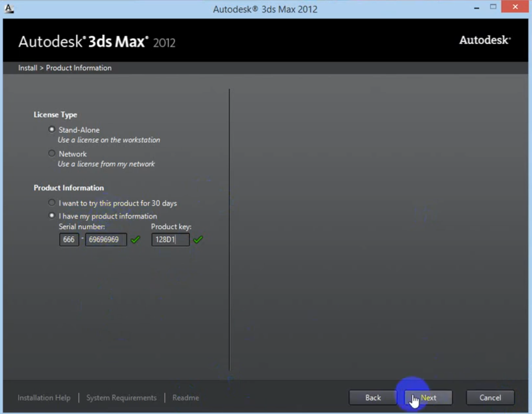Select the 30 days trial option

coord(52,203)
